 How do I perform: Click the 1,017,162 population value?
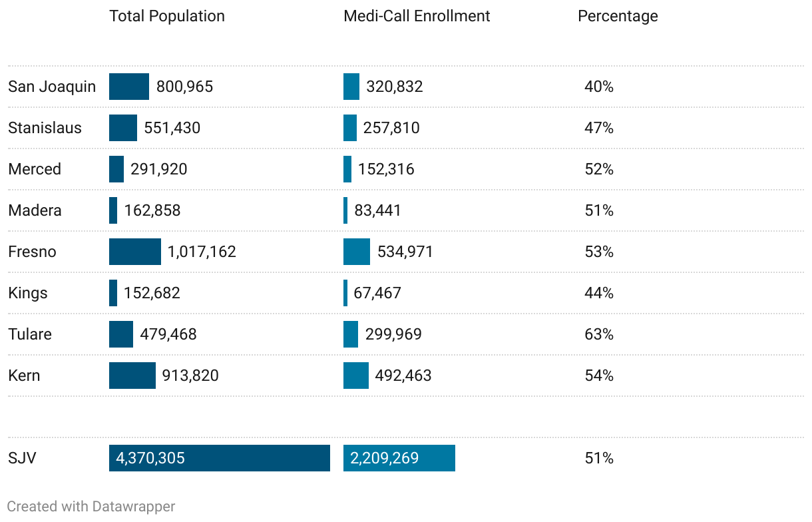[202, 252]
